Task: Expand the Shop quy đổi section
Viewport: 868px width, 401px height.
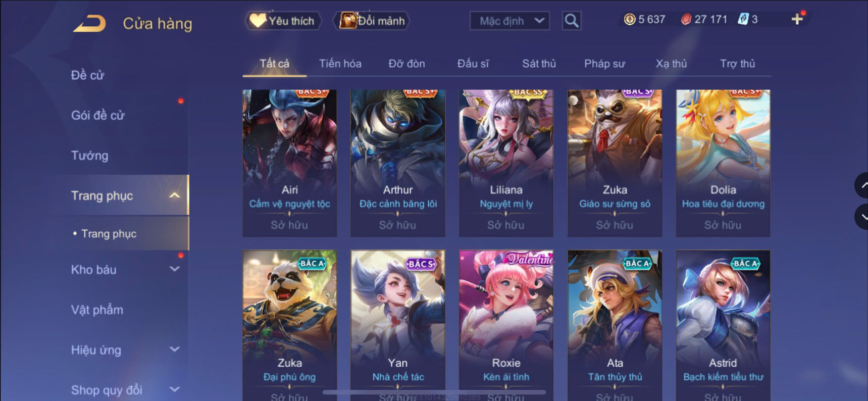Action: point(174,389)
